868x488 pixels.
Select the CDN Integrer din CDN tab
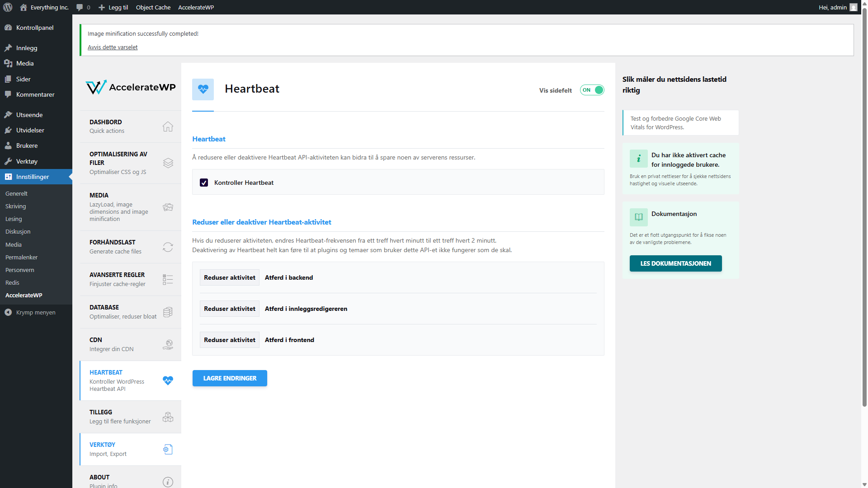[x=130, y=344]
